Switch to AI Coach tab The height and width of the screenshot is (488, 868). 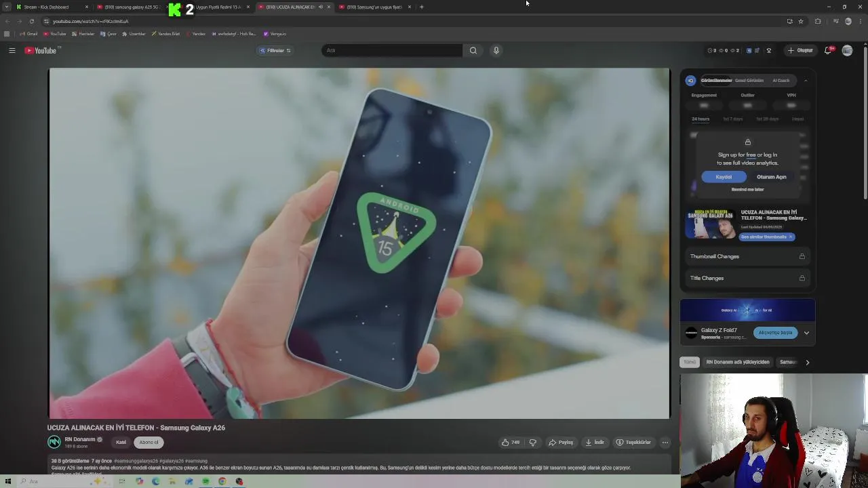[x=781, y=81]
